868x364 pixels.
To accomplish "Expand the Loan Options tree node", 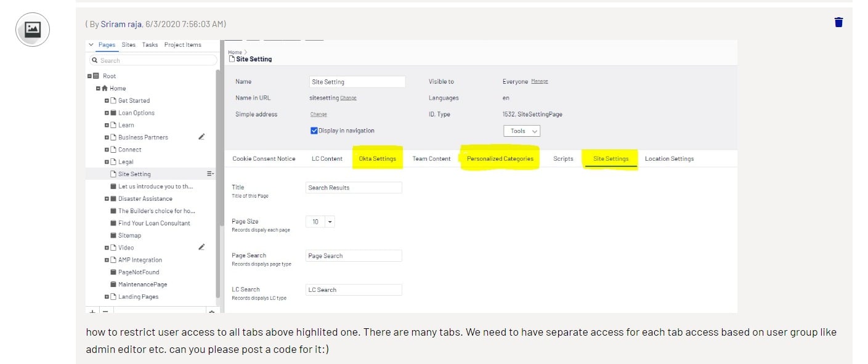I will [x=107, y=113].
